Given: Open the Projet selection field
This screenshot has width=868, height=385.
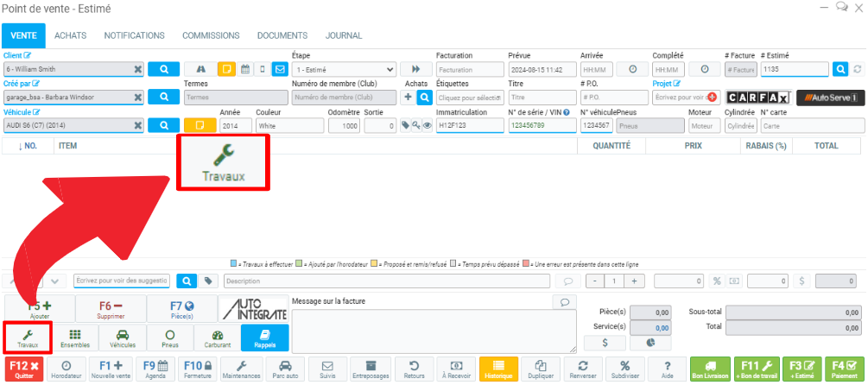Looking at the screenshot, I should 681,98.
